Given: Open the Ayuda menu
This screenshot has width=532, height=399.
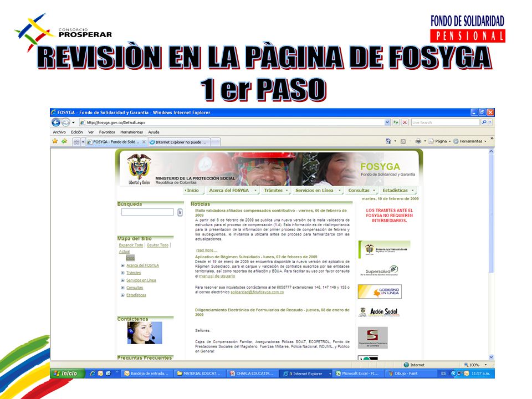Looking at the screenshot, I should click(x=154, y=132).
